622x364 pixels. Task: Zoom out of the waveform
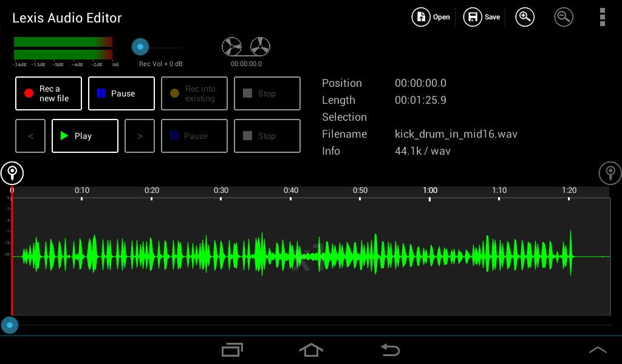(x=563, y=17)
